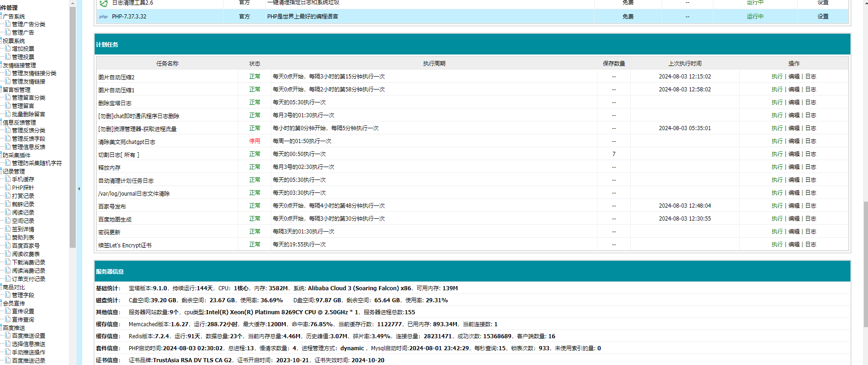Screen dimensions: 868x365
Task: Click the page icon next to 手机缓存
Action: point(8,179)
